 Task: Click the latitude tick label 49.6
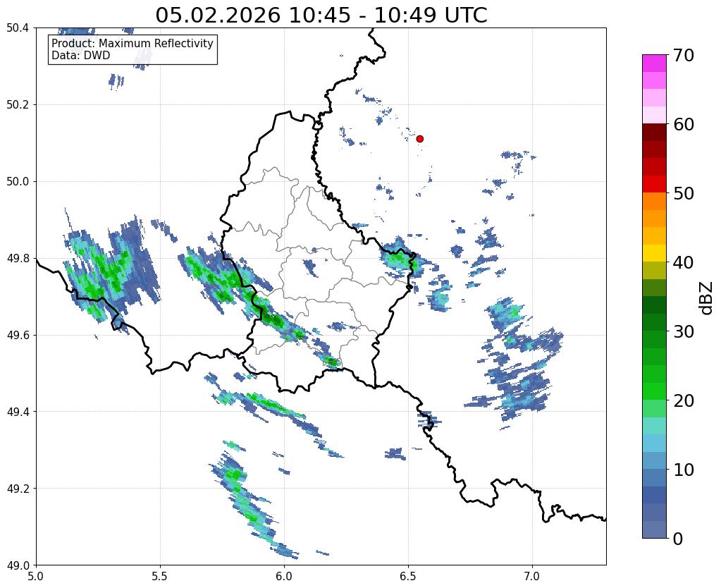click(x=18, y=336)
